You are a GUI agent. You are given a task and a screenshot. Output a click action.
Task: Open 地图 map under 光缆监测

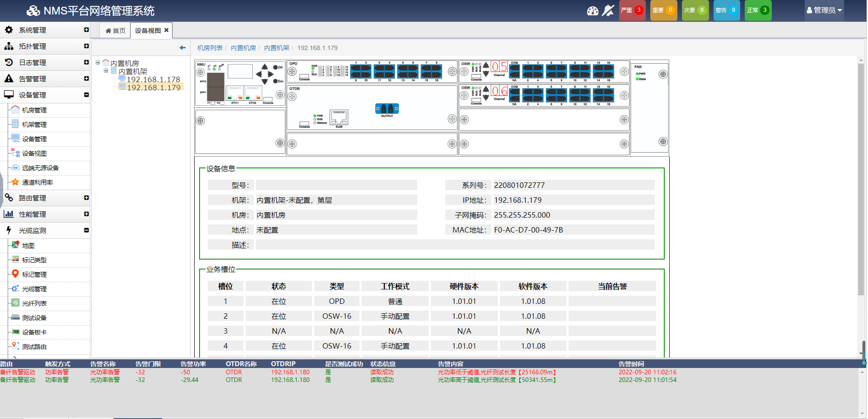point(28,246)
